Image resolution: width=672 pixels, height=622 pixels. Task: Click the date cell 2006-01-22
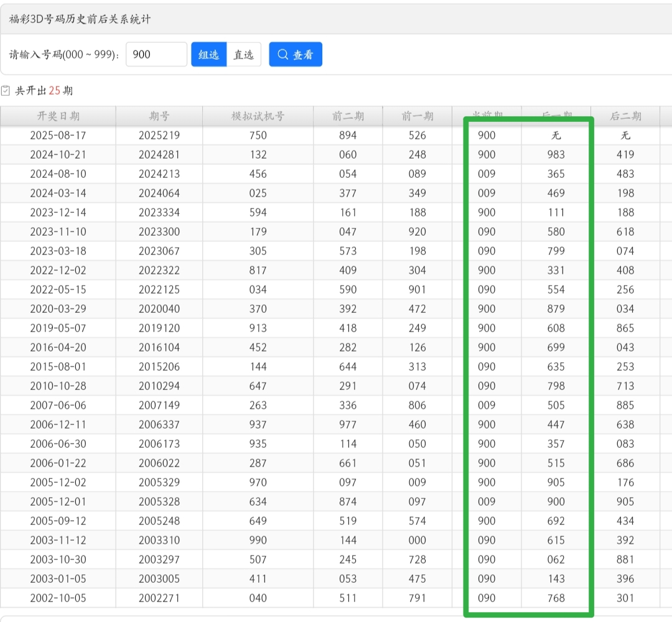point(58,463)
